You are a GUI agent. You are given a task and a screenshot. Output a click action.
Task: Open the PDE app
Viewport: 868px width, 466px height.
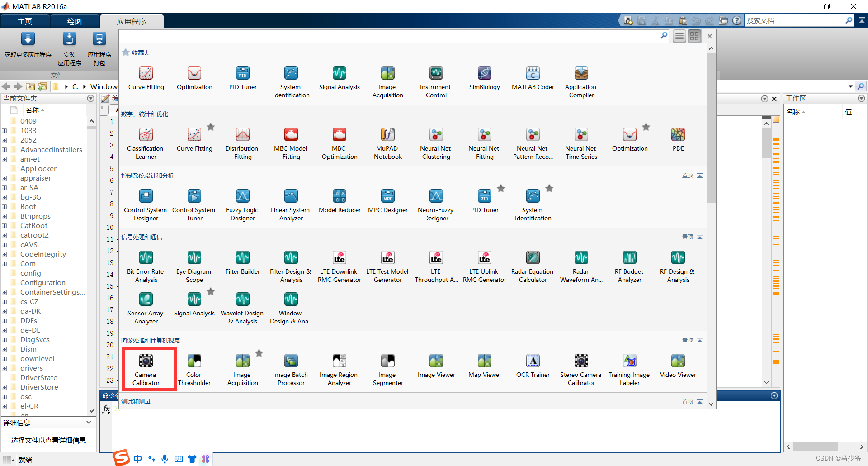[678, 139]
